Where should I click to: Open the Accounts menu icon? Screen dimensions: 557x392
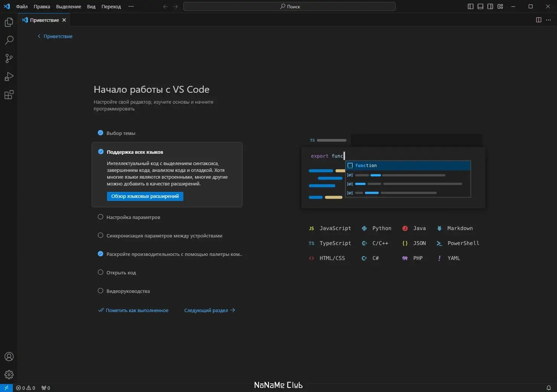(9, 357)
